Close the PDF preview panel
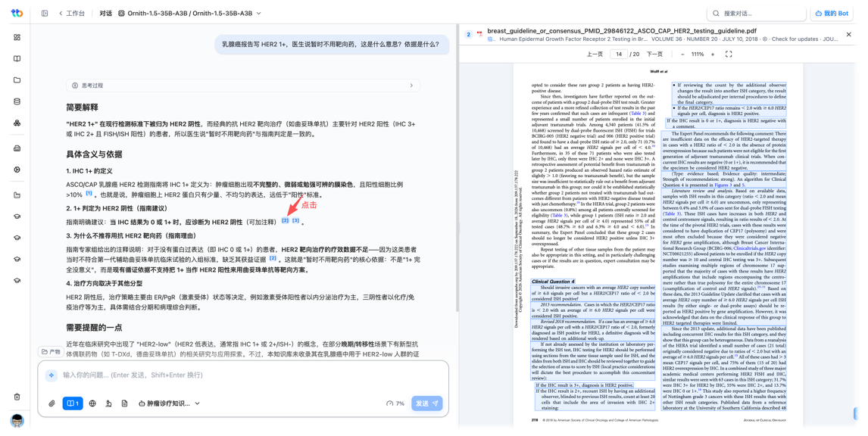 point(848,34)
